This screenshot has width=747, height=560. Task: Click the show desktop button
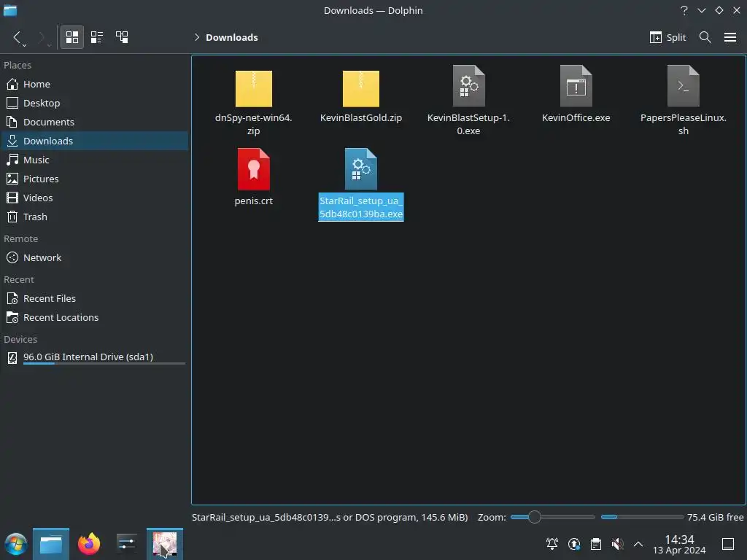728,544
